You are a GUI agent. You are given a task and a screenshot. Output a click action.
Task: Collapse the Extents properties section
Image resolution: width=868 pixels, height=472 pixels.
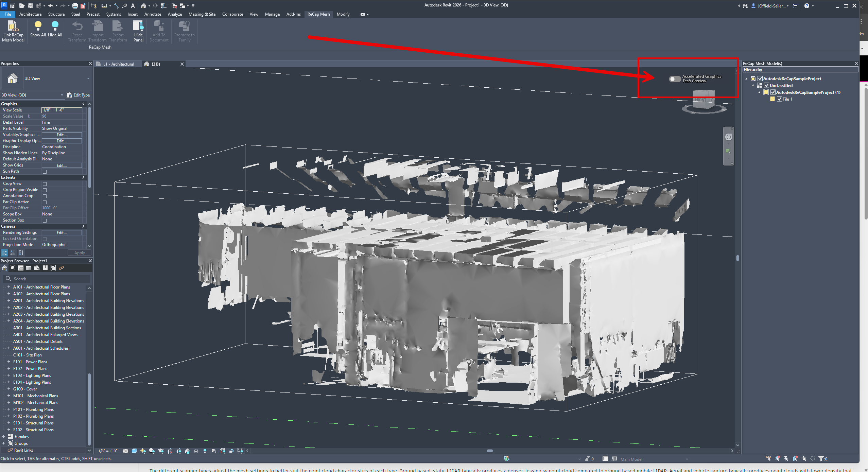83,177
